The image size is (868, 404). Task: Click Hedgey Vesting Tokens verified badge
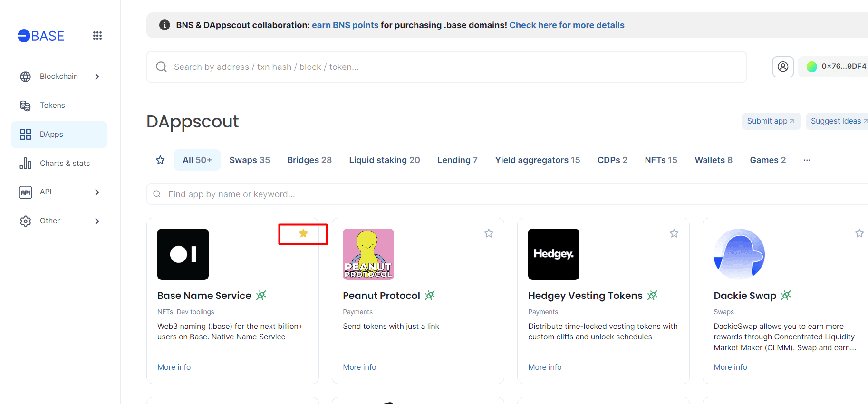pos(652,296)
